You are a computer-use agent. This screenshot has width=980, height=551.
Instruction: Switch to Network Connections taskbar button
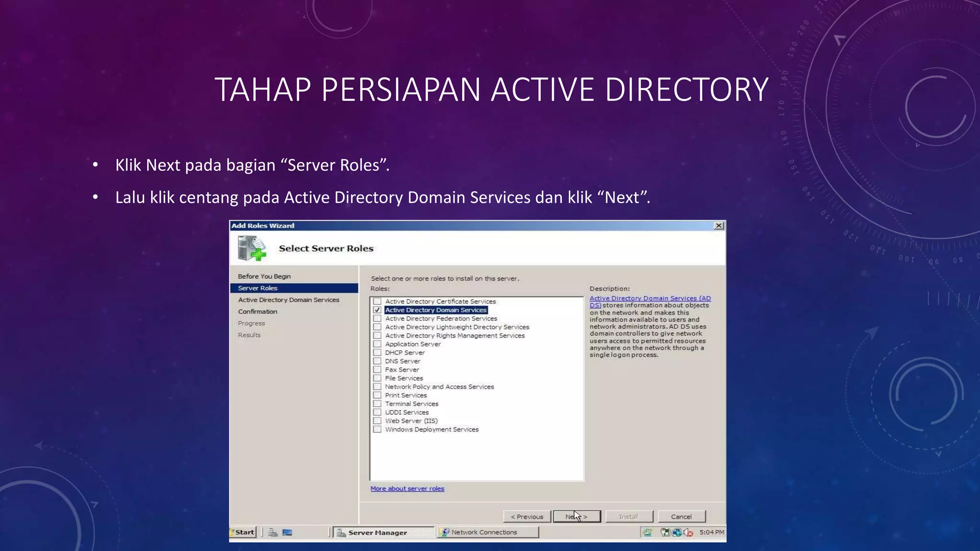click(488, 532)
